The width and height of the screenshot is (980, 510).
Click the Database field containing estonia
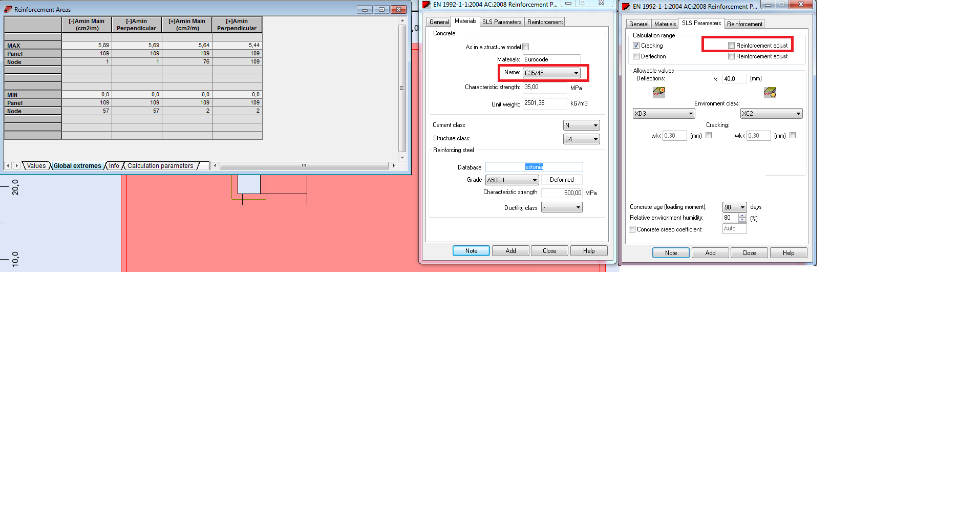(x=534, y=167)
